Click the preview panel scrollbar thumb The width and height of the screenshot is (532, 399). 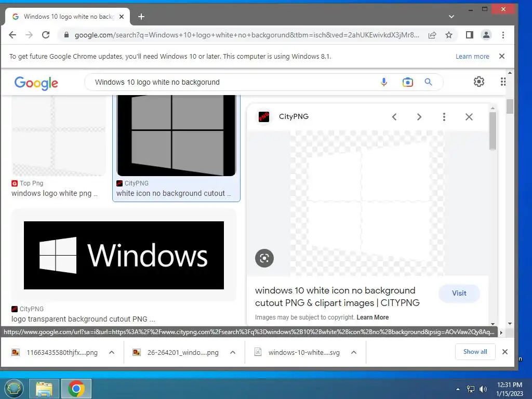[x=493, y=130]
